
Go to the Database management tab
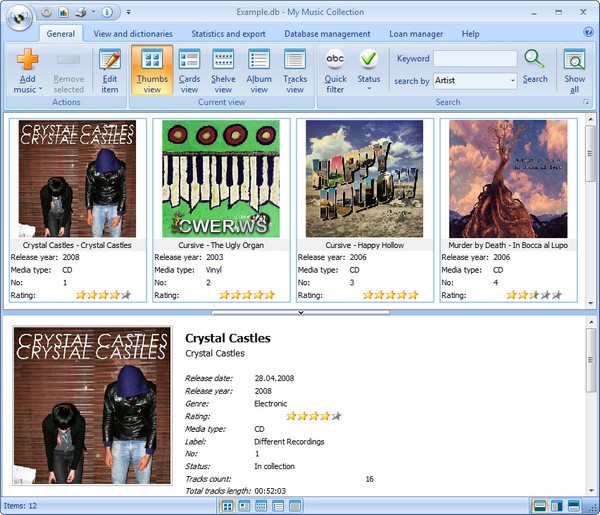click(x=327, y=34)
